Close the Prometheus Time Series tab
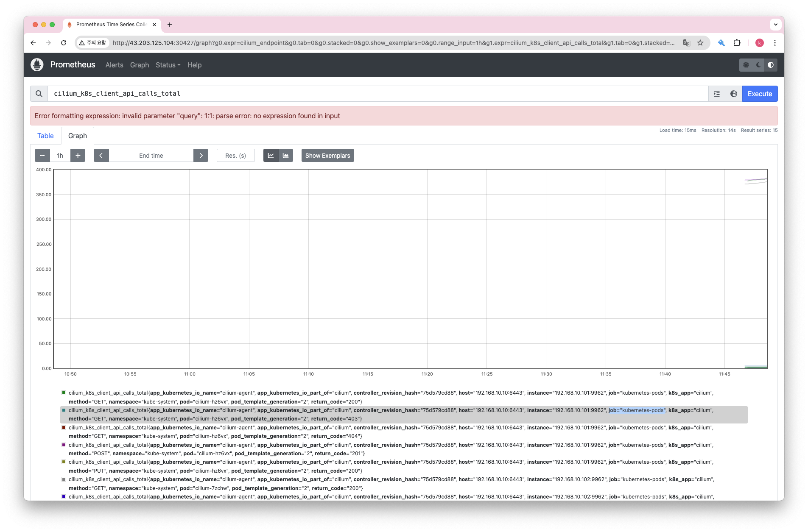This screenshot has width=808, height=532. click(154, 25)
